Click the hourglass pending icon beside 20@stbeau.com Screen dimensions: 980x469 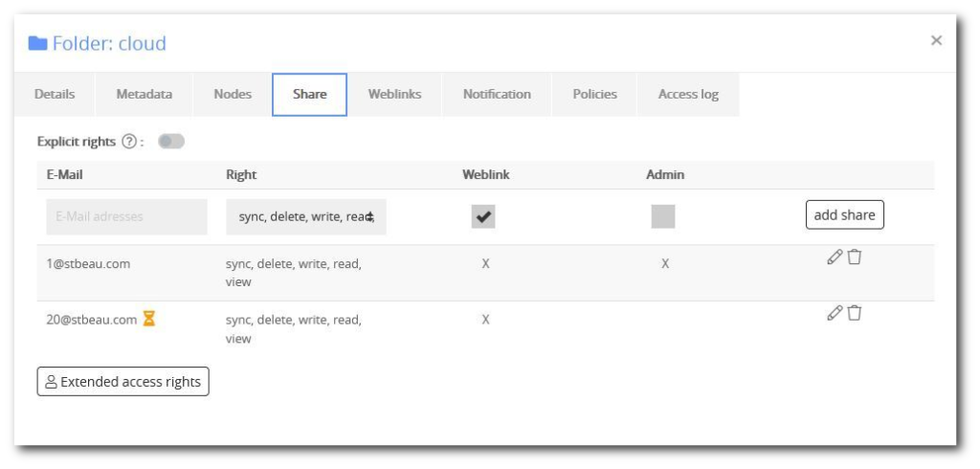pos(148,319)
